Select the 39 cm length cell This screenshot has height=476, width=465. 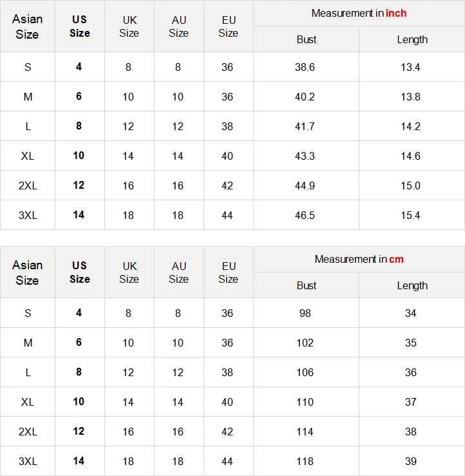click(411, 461)
